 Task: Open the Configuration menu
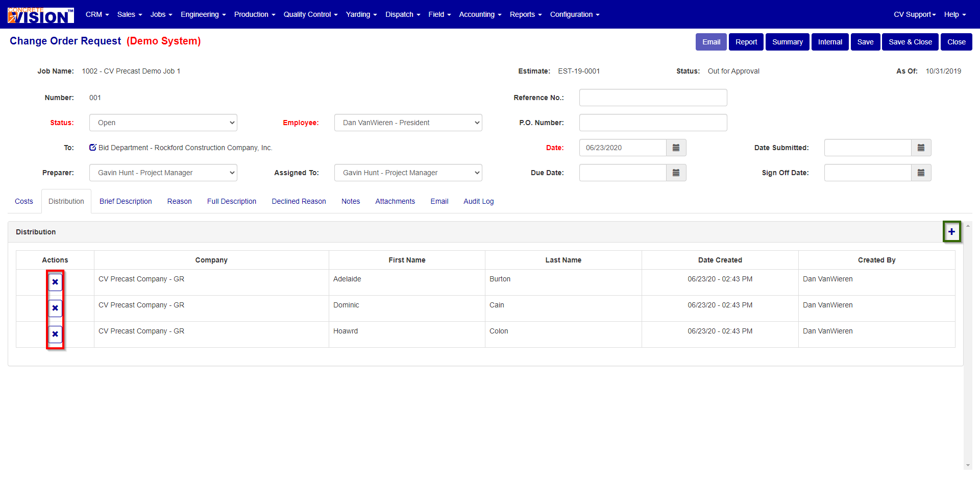pyautogui.click(x=575, y=14)
